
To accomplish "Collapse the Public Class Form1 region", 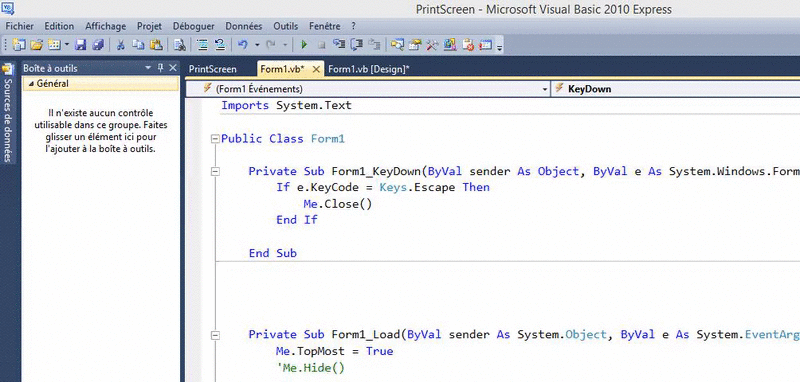I will coord(215,139).
